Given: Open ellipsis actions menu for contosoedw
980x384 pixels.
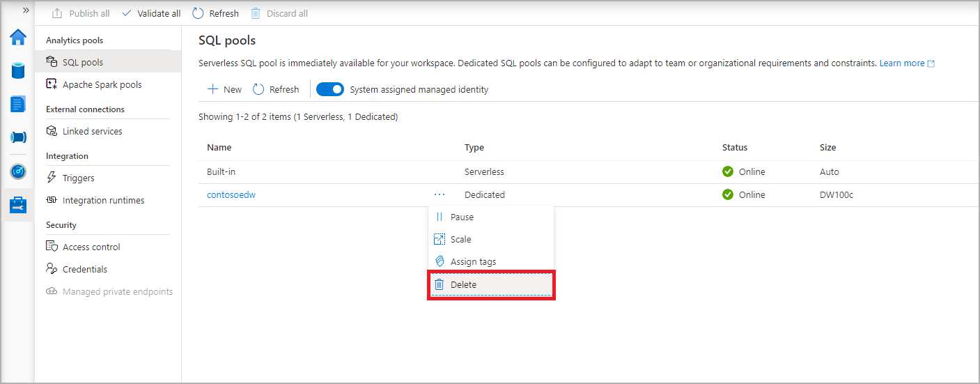Looking at the screenshot, I should [439, 194].
